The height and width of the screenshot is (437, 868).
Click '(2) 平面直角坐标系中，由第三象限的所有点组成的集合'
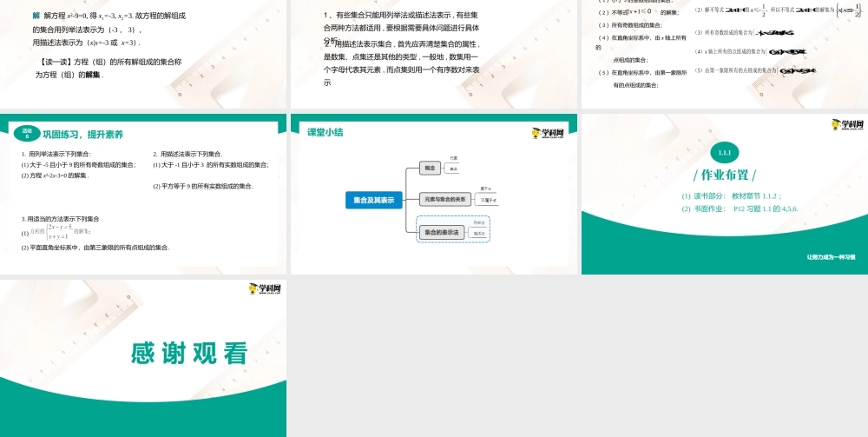pyautogui.click(x=95, y=248)
